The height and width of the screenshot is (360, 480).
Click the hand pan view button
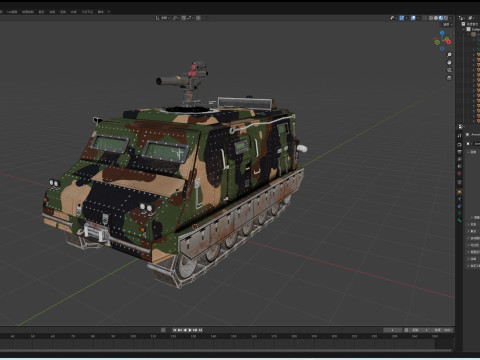(449, 62)
